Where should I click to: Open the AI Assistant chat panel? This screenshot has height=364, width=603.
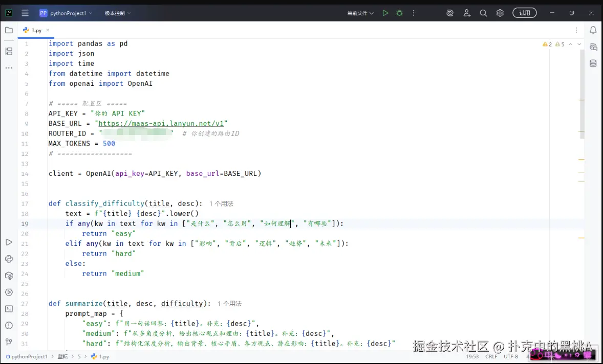[593, 47]
